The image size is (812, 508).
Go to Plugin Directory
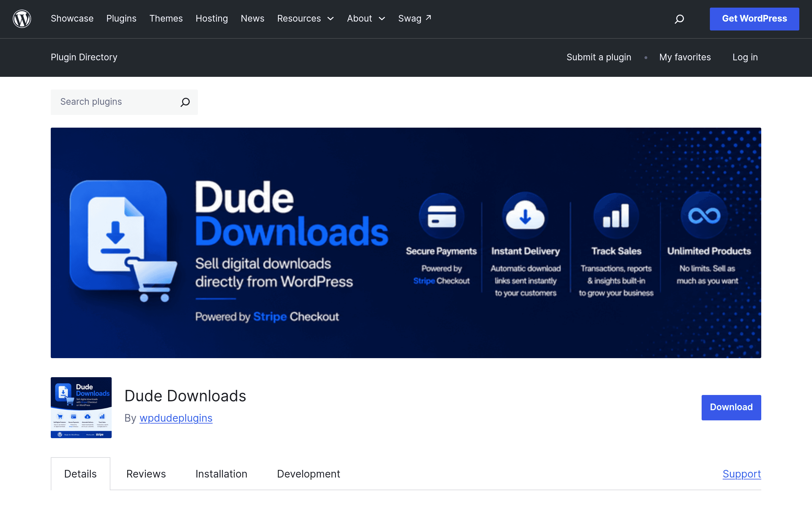click(84, 57)
